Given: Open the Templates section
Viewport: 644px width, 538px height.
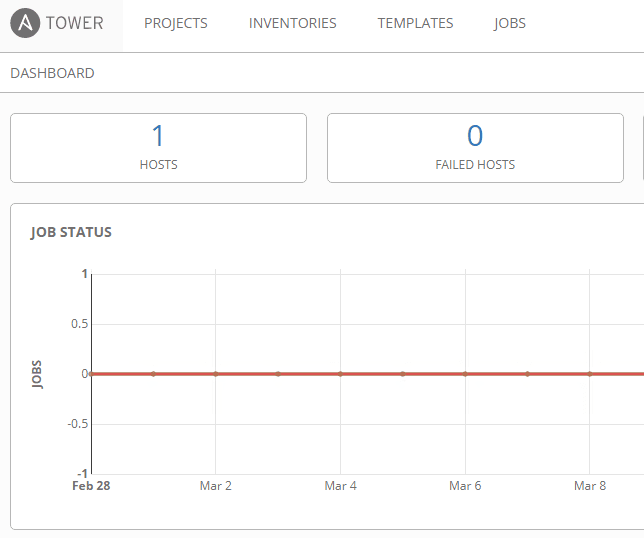Looking at the screenshot, I should point(415,23).
